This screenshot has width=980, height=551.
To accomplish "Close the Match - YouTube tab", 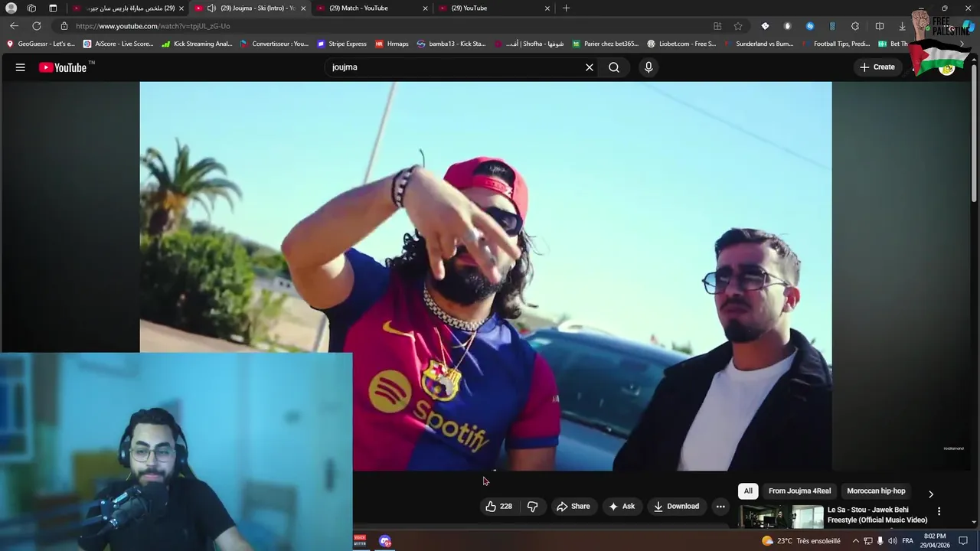I will tap(425, 8).
